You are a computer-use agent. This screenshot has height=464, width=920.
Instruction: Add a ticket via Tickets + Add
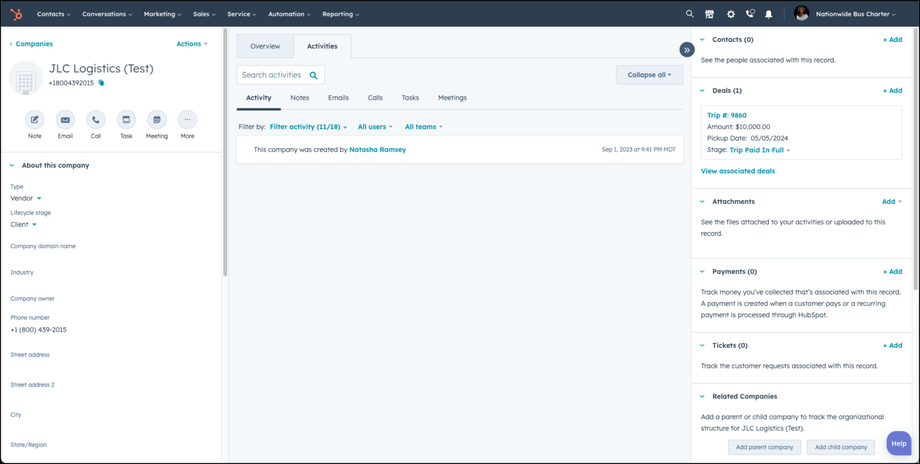coord(892,346)
